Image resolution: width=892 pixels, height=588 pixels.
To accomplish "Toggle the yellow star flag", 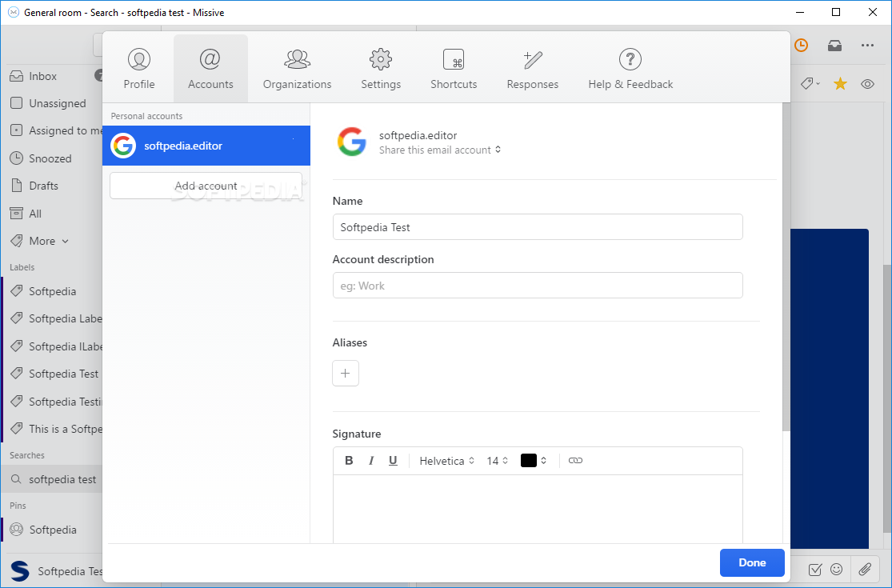I will [840, 84].
